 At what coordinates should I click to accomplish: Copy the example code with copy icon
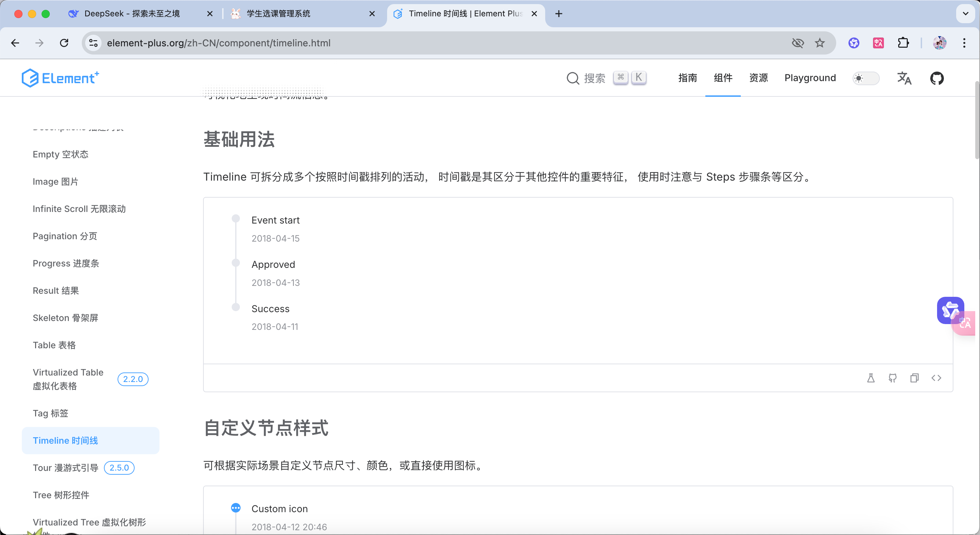[915, 378]
